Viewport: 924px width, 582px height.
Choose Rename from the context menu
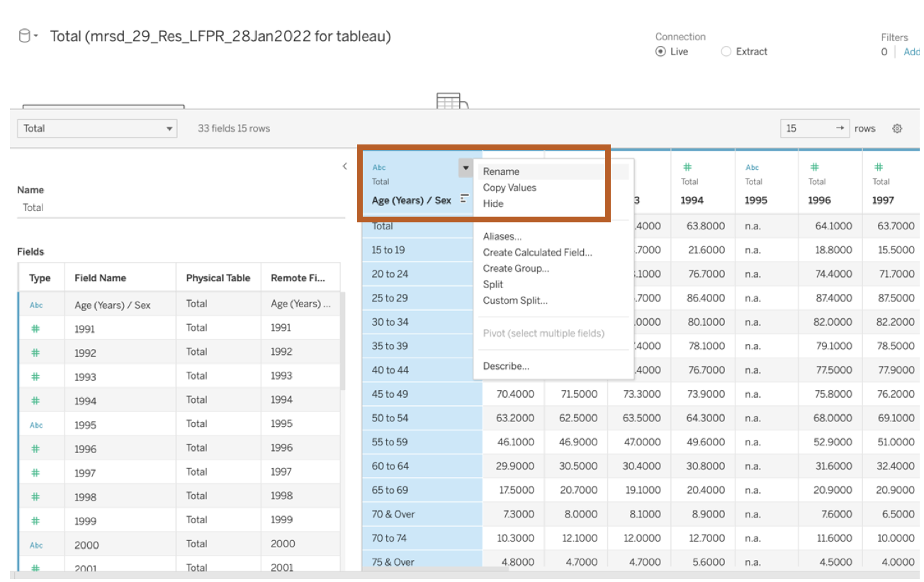tap(501, 171)
